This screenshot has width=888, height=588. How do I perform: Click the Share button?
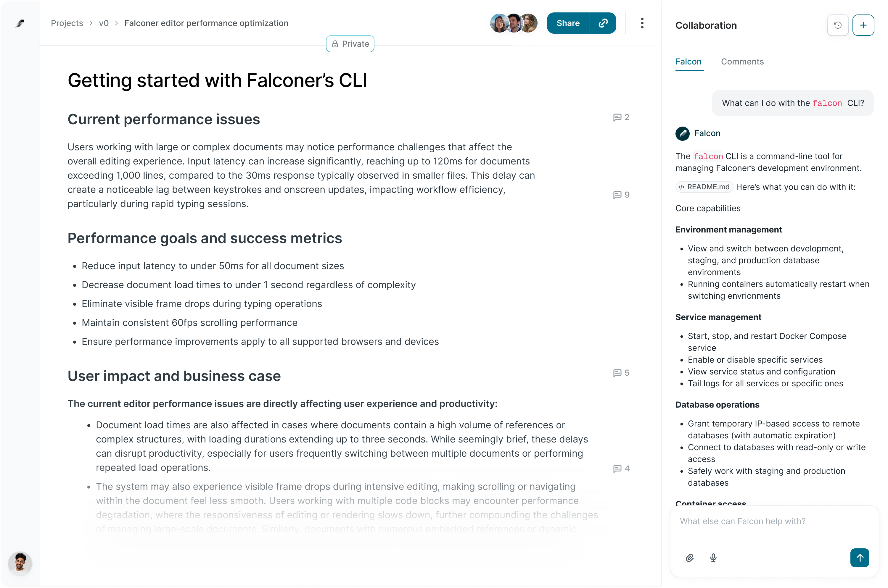(x=568, y=23)
